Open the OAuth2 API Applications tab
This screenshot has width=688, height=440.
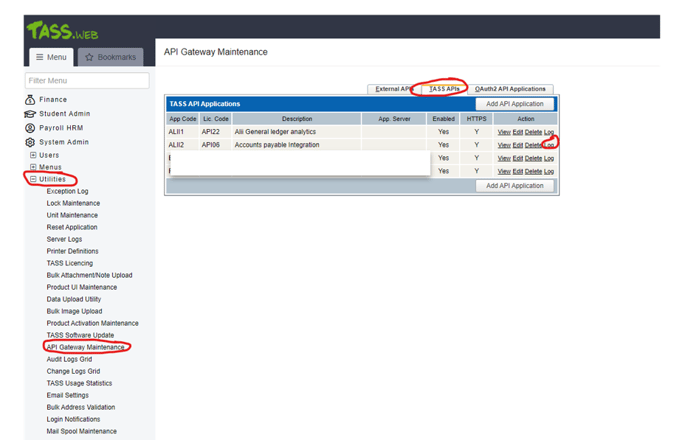pos(510,89)
